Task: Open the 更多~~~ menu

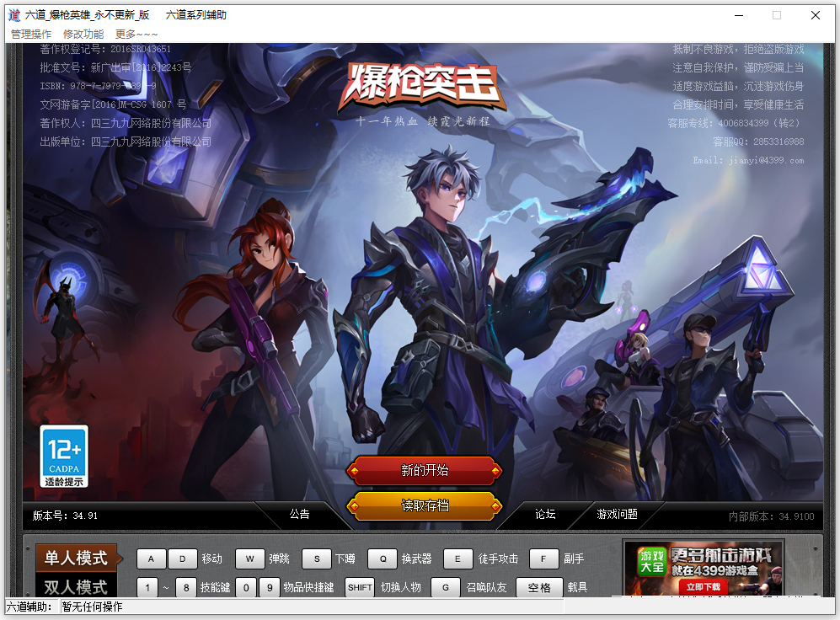Action: pos(136,35)
